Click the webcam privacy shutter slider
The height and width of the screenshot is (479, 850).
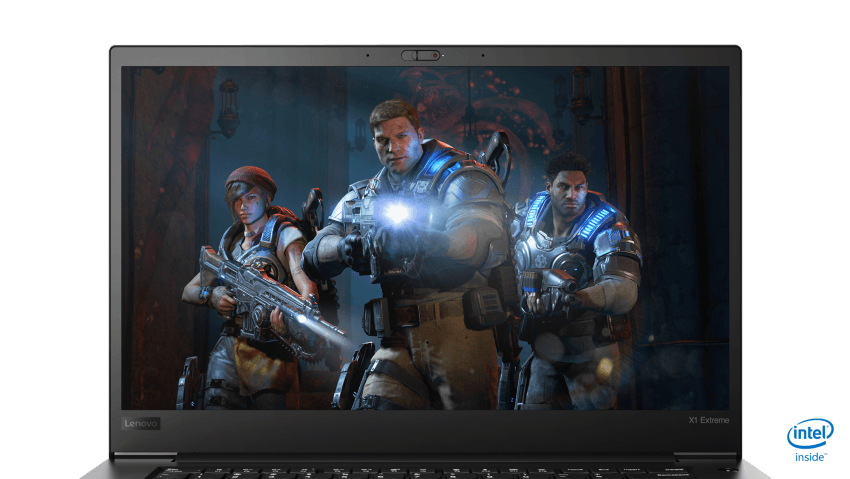pyautogui.click(x=421, y=55)
